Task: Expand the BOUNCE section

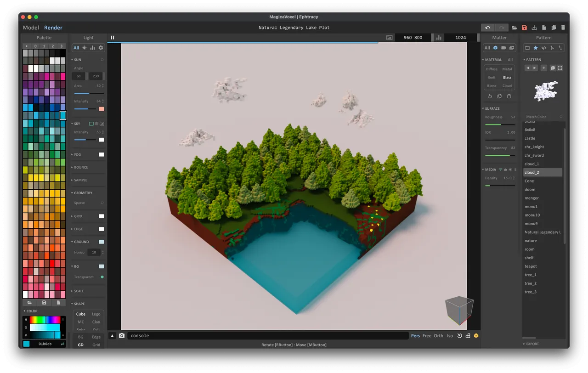Action: click(x=80, y=168)
